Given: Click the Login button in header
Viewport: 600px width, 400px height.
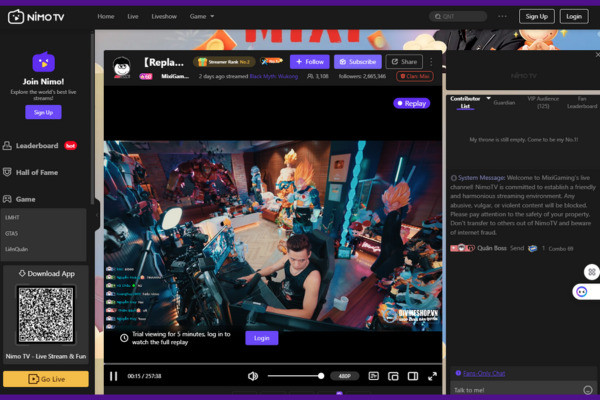Looking at the screenshot, I should click(574, 16).
